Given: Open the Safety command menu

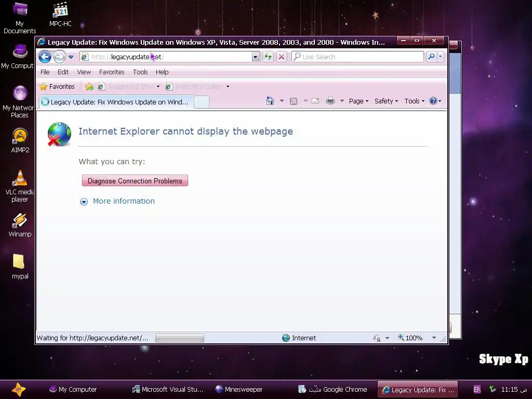Looking at the screenshot, I should click(386, 101).
